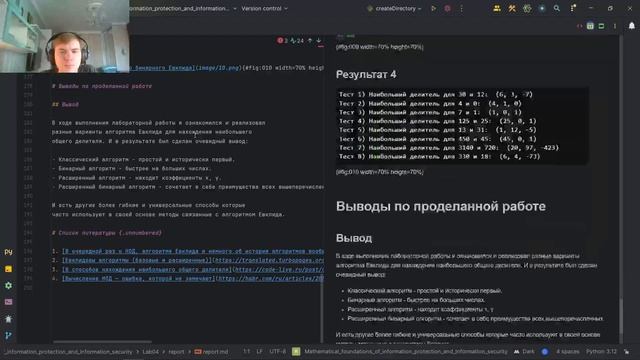Image resolution: width=640 pixels, height=360 pixels.
Task: Run the createDirectory configuration
Action: point(433,9)
